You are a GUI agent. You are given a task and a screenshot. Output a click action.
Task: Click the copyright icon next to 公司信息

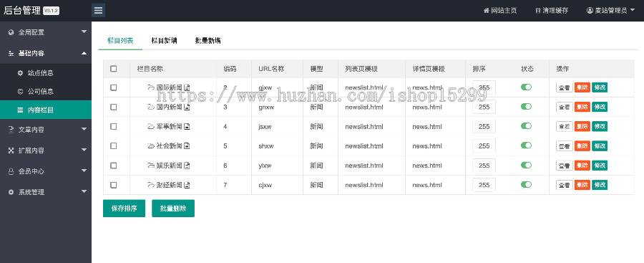[x=20, y=92]
